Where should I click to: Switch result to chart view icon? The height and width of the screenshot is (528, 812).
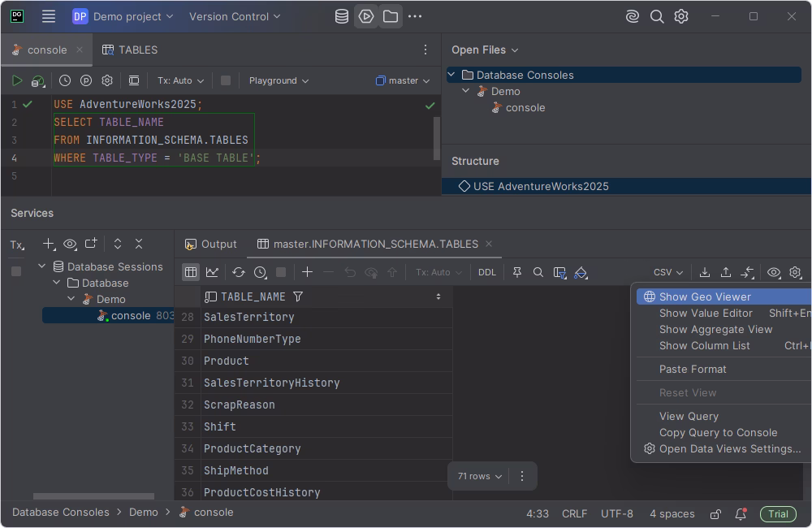point(212,272)
